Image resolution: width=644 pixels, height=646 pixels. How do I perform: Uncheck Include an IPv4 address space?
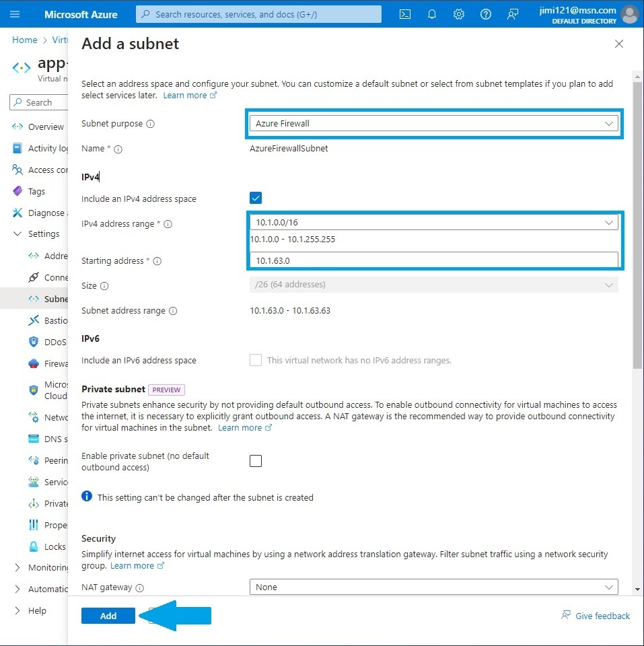[256, 198]
